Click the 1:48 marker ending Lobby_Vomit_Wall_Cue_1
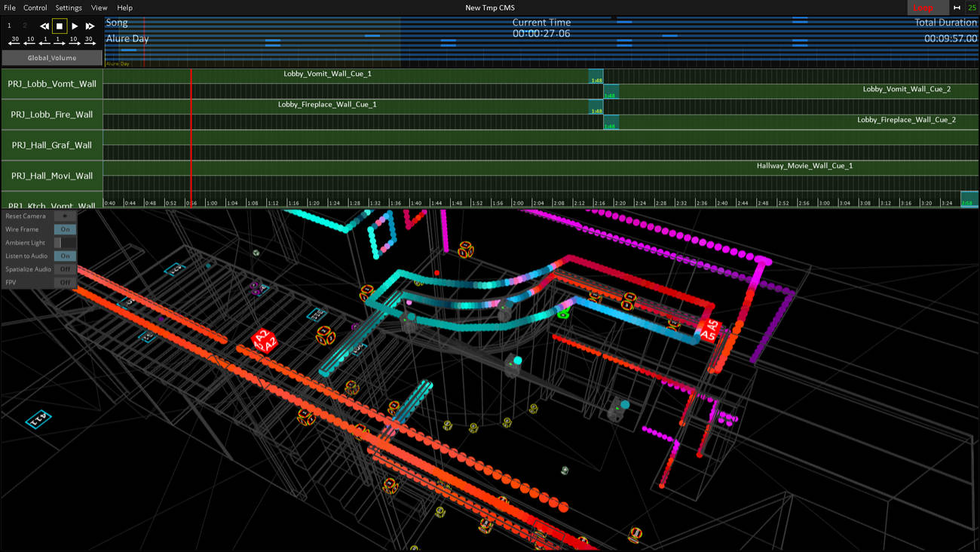980x552 pixels. [596, 77]
